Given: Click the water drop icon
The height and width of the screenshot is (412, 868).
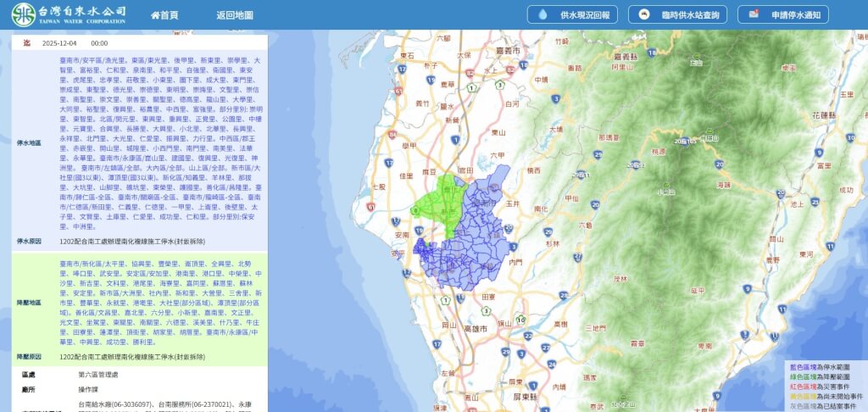Looking at the screenshot, I should click(542, 15).
